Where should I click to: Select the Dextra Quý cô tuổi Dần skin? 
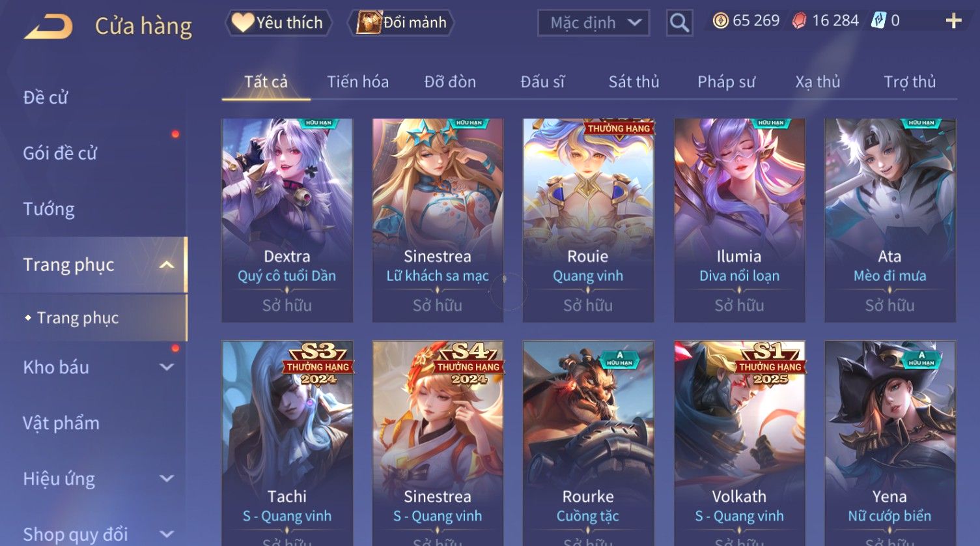[287, 220]
